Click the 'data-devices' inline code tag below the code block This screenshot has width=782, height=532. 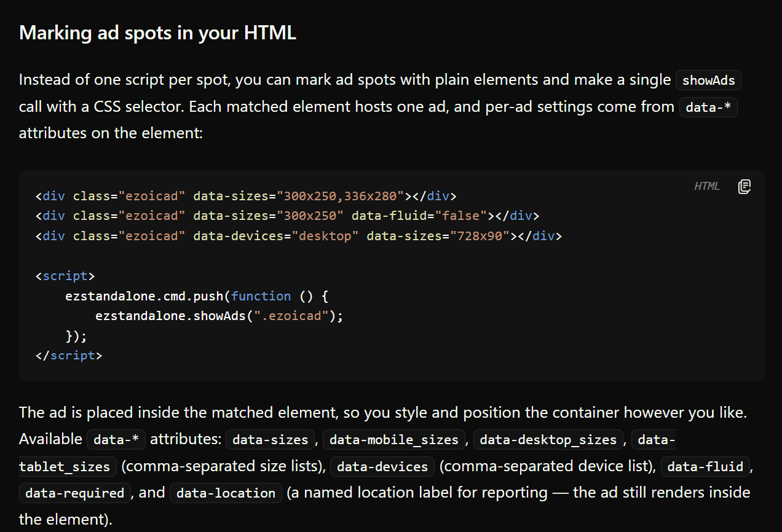click(382, 467)
